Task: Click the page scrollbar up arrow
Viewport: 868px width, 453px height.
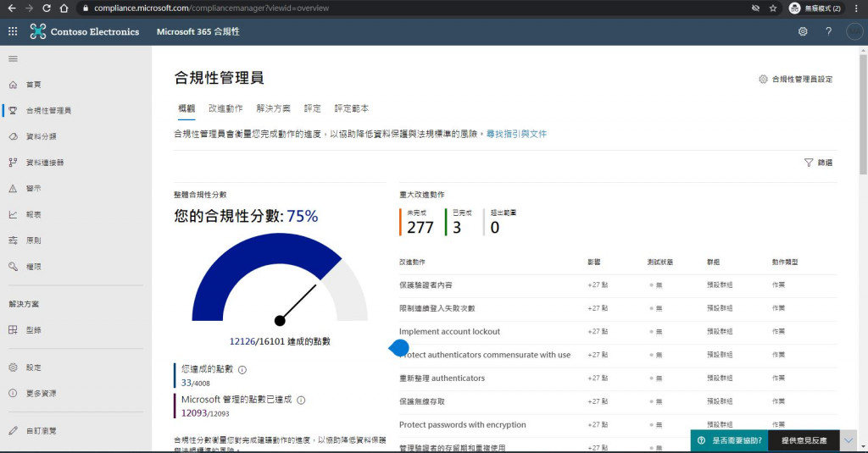Action: (863, 50)
